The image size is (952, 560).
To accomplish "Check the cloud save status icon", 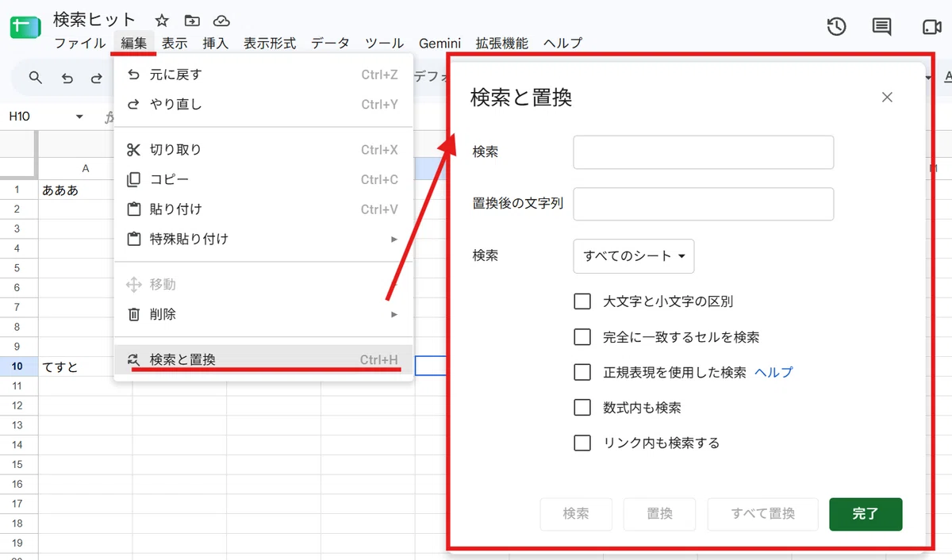I will [222, 21].
